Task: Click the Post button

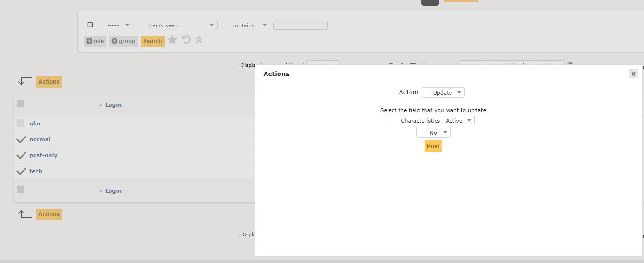Action: click(433, 146)
